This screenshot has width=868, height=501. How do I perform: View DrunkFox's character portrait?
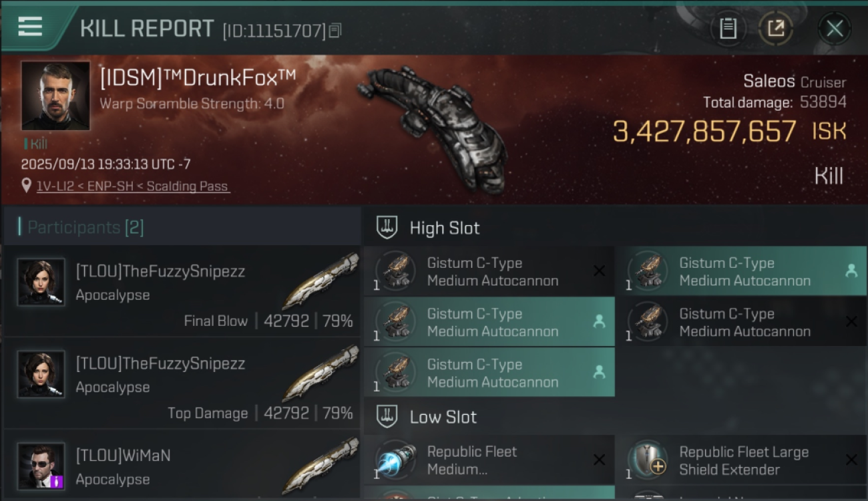(55, 96)
